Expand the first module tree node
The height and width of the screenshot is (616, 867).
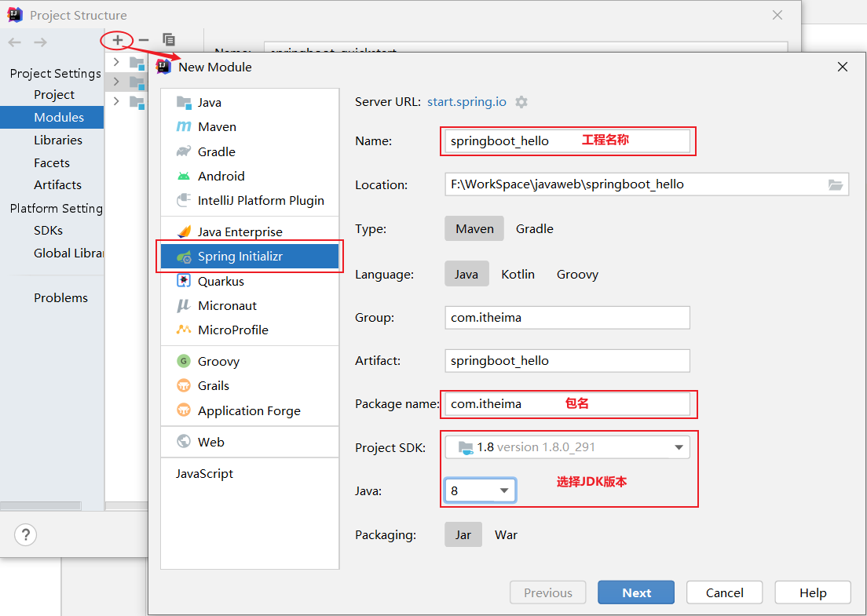tap(116, 62)
